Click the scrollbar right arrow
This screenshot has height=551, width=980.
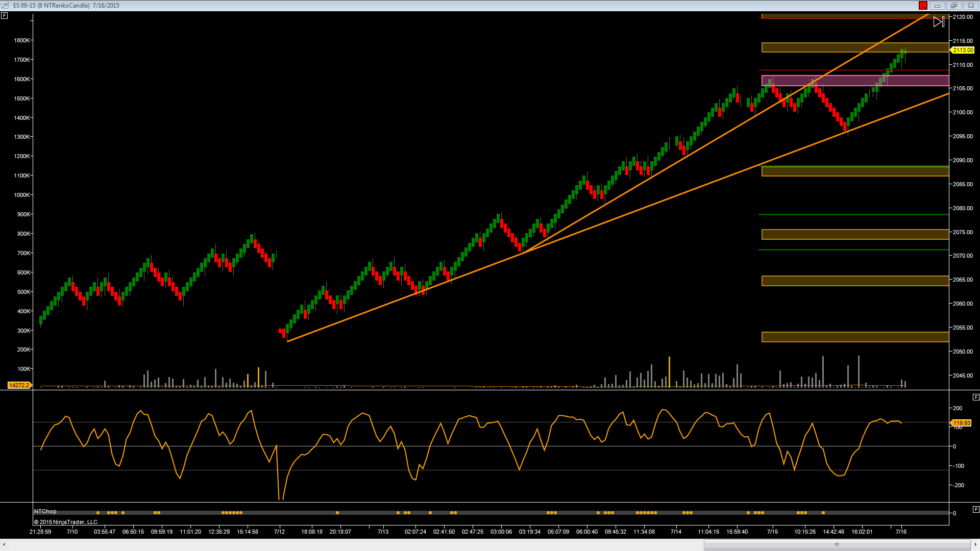[x=975, y=544]
